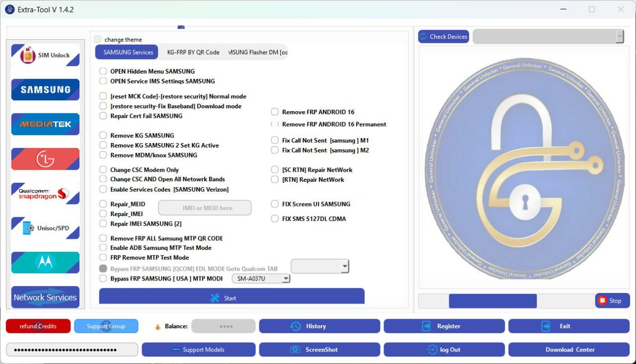Toggle the change theme checkbox
The image size is (636, 364).
98,39
